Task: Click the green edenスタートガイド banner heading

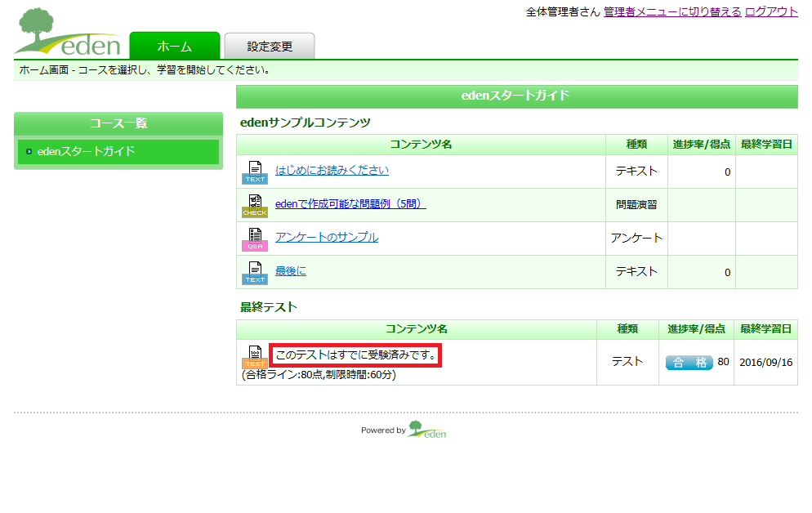Action: tap(517, 96)
